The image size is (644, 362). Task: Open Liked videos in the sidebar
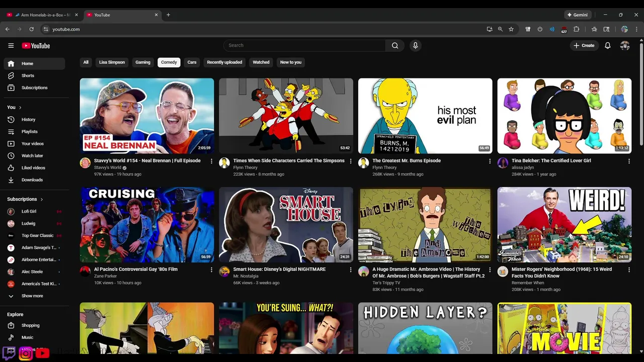tap(34, 168)
